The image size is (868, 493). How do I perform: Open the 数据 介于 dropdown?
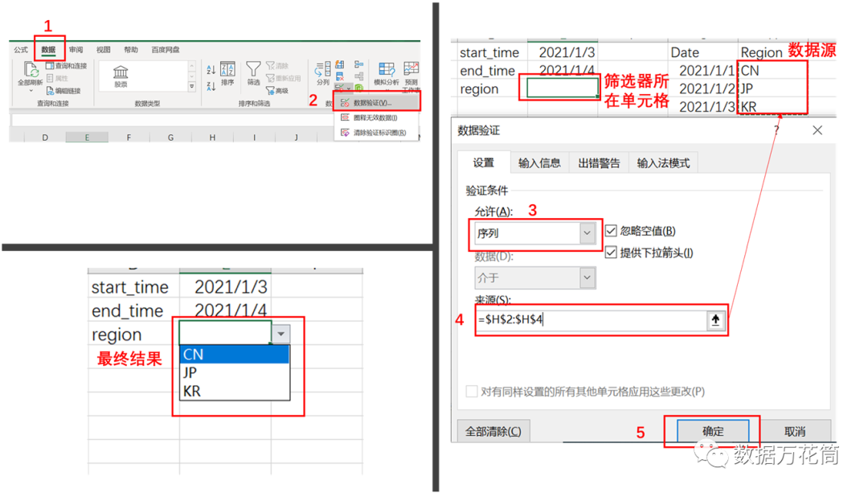pyautogui.click(x=587, y=277)
